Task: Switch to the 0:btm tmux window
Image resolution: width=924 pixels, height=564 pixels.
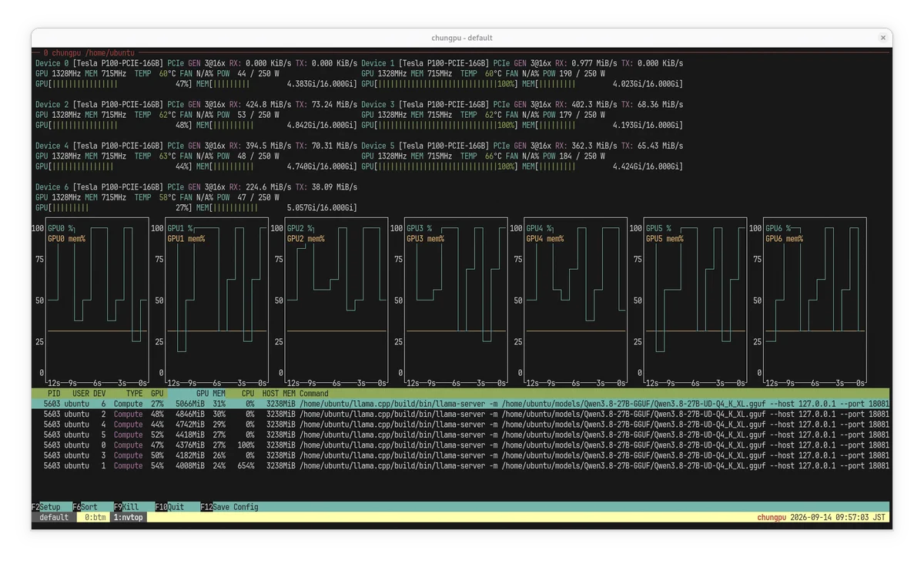Action: 95,518
